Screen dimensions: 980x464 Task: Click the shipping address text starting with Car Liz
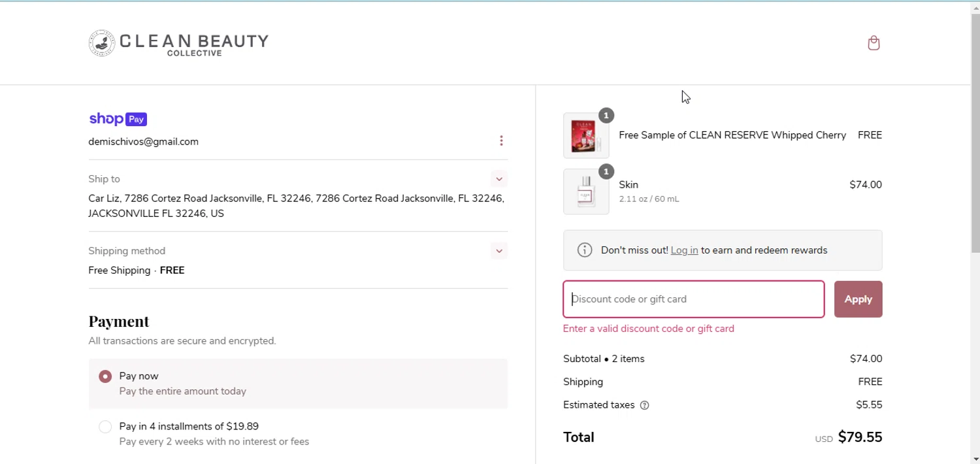pos(297,206)
